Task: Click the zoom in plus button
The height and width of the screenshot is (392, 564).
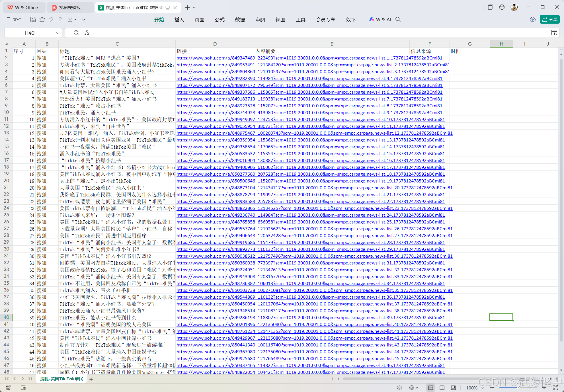Action: [x=544, y=388]
